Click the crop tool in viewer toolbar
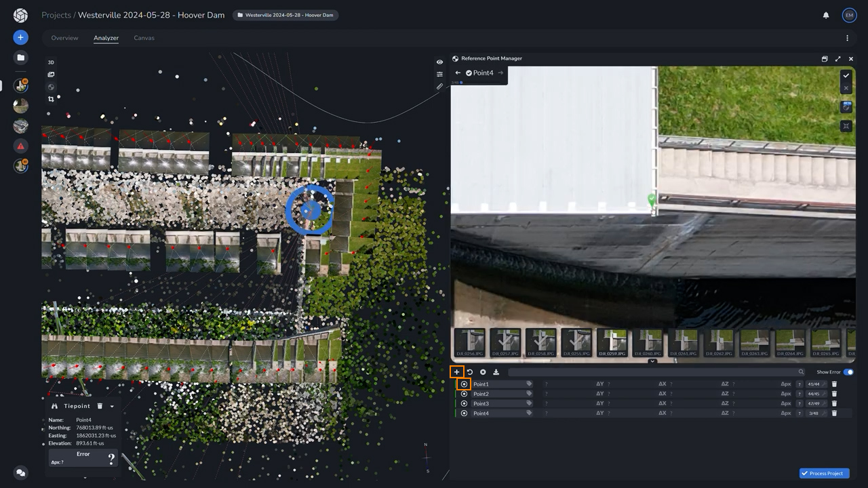Viewport: 868px width, 488px height. tap(51, 99)
